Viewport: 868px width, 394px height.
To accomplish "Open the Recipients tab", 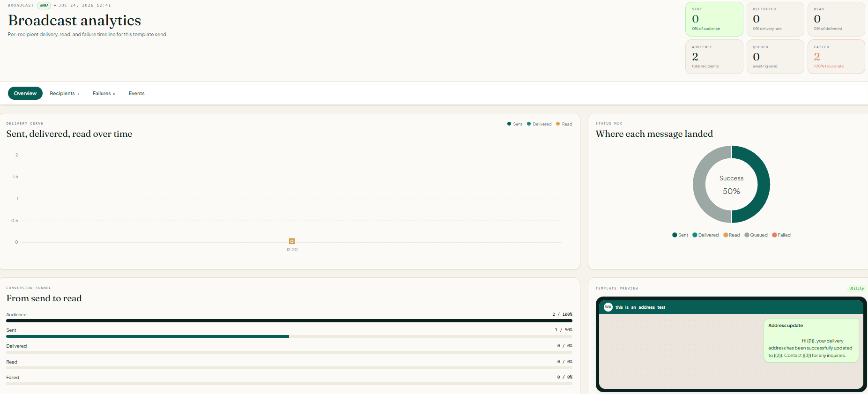I will pos(65,93).
